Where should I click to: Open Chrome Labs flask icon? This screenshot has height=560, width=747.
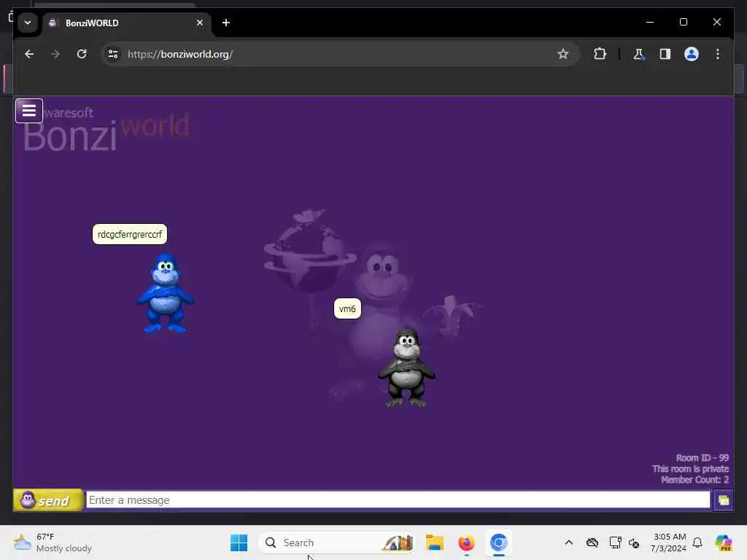(638, 54)
